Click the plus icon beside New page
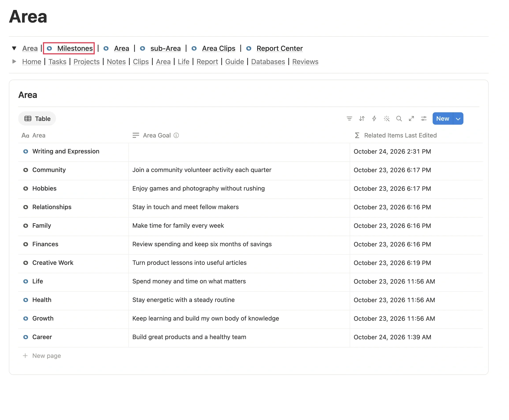Screen dimensions: 509x420 pyautogui.click(x=25, y=356)
